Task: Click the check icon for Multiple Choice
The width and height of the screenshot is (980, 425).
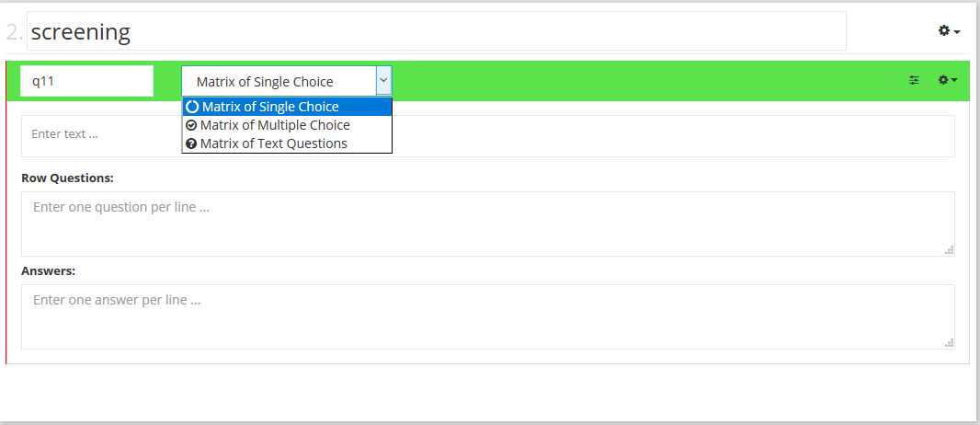Action: [191, 125]
